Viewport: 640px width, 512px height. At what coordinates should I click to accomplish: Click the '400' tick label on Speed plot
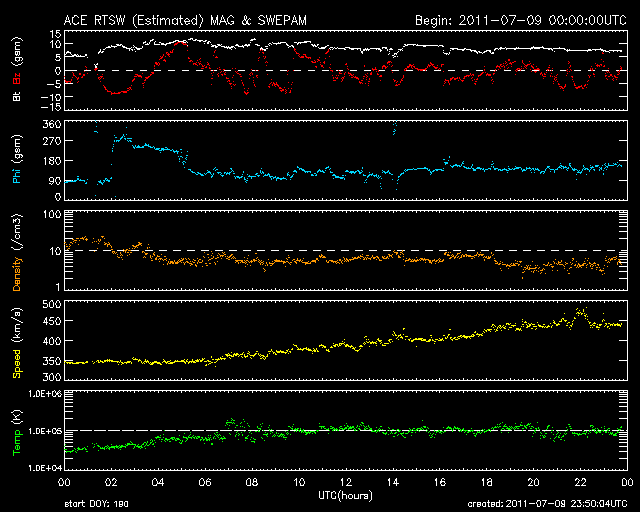tap(52, 341)
